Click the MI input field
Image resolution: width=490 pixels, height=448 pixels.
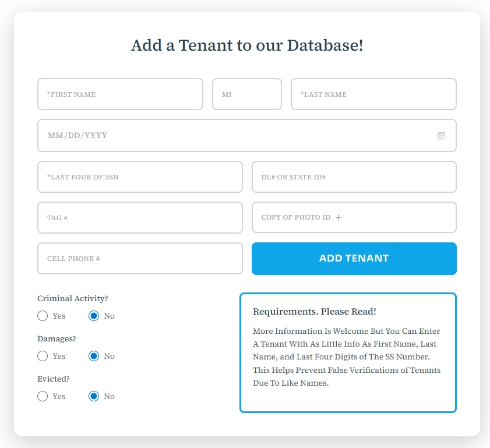(x=246, y=94)
